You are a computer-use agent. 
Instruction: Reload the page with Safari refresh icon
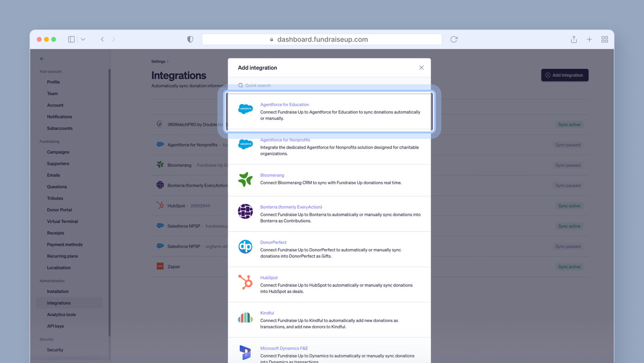(454, 39)
